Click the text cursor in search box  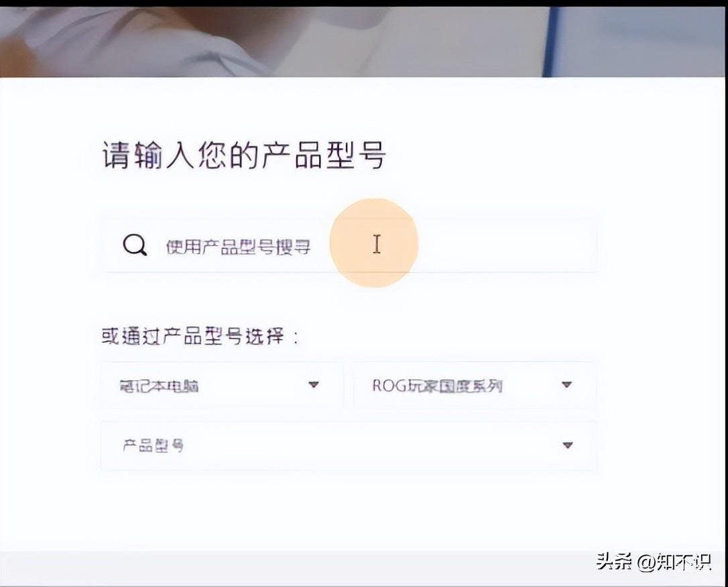point(377,244)
